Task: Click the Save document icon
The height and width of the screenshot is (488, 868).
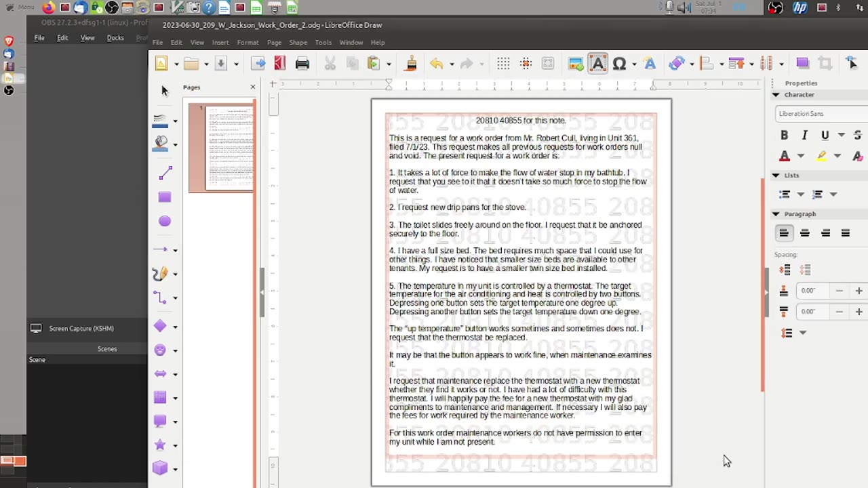Action: 220,64
